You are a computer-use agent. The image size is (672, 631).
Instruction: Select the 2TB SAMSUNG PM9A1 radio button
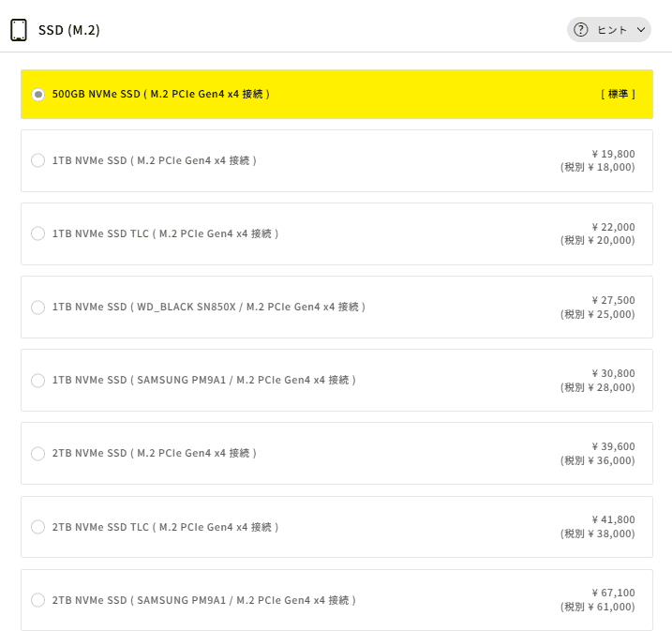[x=37, y=600]
